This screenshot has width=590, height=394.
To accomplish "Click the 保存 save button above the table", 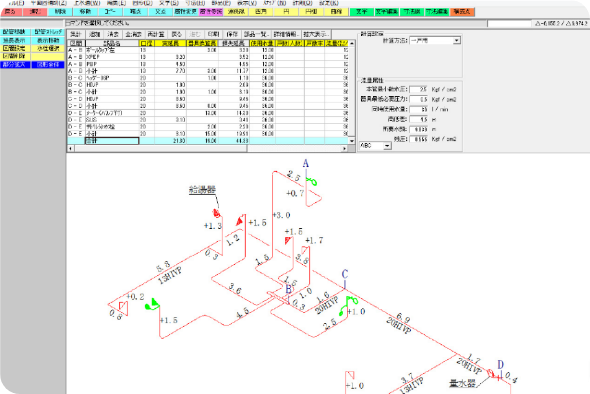I will 232,34.
